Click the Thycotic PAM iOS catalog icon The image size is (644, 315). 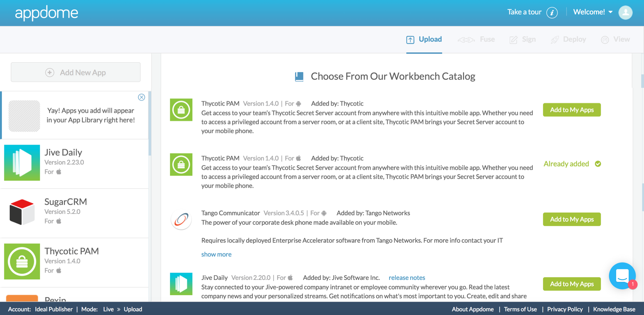(x=181, y=164)
